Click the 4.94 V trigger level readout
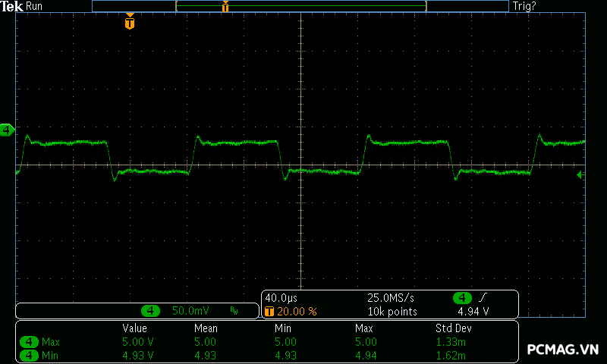 coord(473,312)
